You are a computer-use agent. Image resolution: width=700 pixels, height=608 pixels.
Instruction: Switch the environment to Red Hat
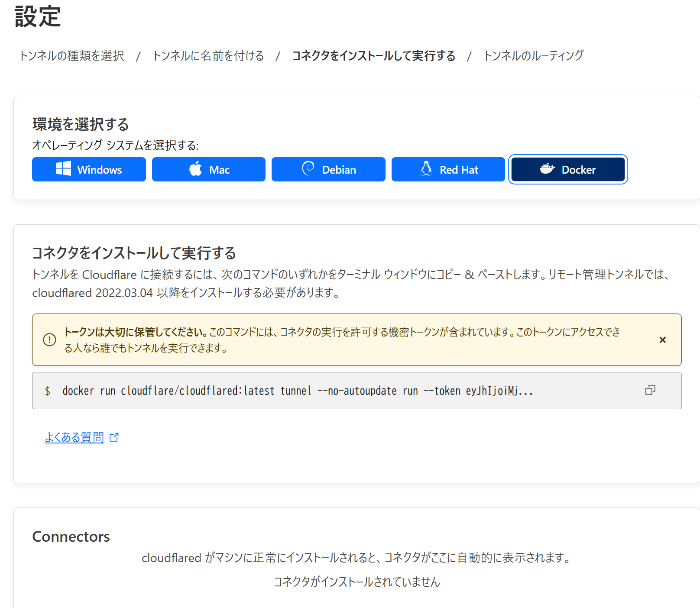[448, 169]
